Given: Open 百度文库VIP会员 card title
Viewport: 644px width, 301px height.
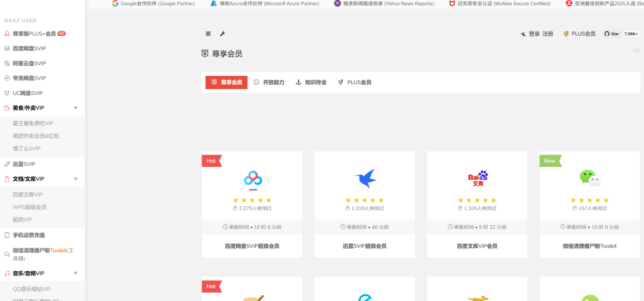Looking at the screenshot, I should [477, 246].
